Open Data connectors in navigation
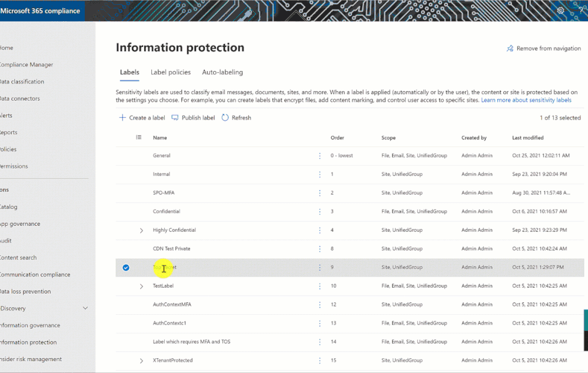The image size is (588, 373). [x=19, y=98]
